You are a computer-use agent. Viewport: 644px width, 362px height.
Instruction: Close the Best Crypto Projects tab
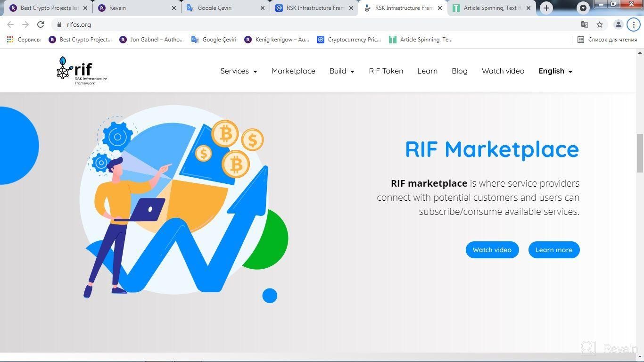(85, 8)
